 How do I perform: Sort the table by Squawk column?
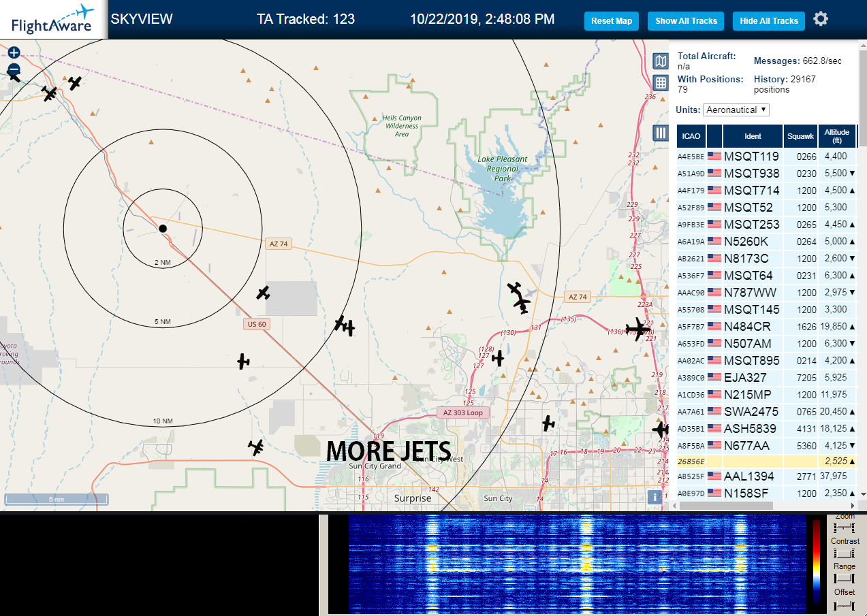coord(800,136)
